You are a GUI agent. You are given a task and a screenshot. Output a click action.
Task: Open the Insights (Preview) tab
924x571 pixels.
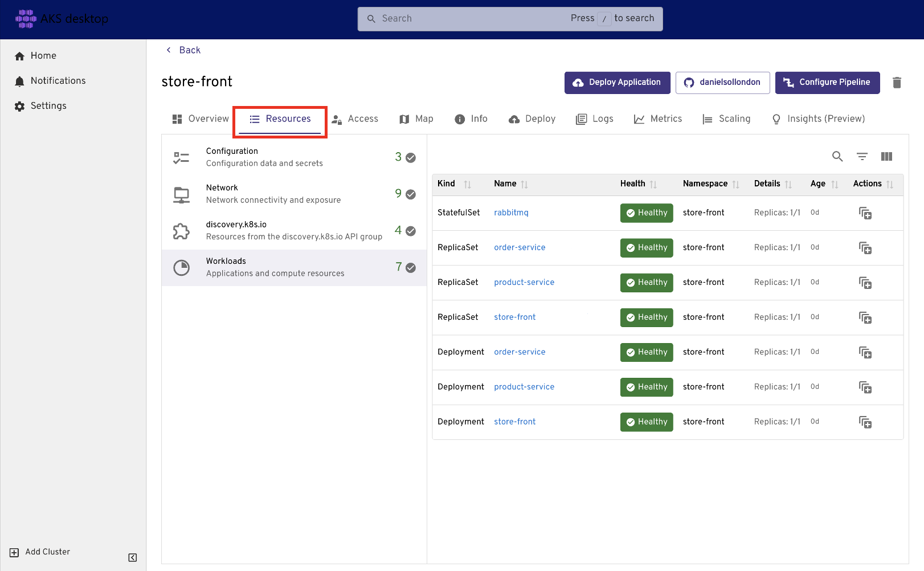click(x=818, y=119)
